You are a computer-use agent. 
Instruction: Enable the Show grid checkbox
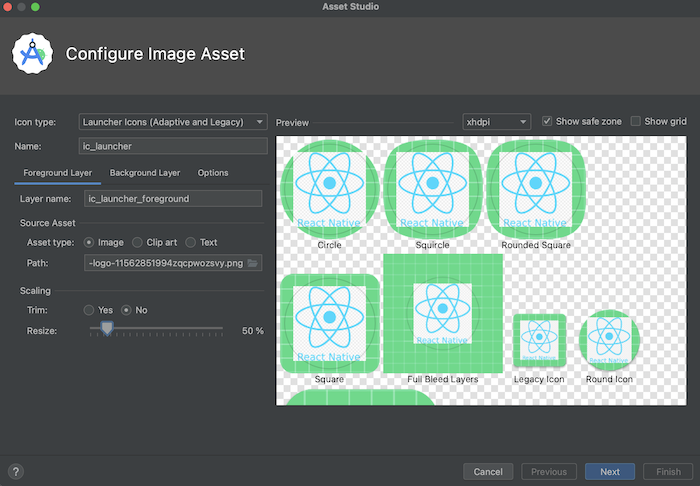[635, 121]
